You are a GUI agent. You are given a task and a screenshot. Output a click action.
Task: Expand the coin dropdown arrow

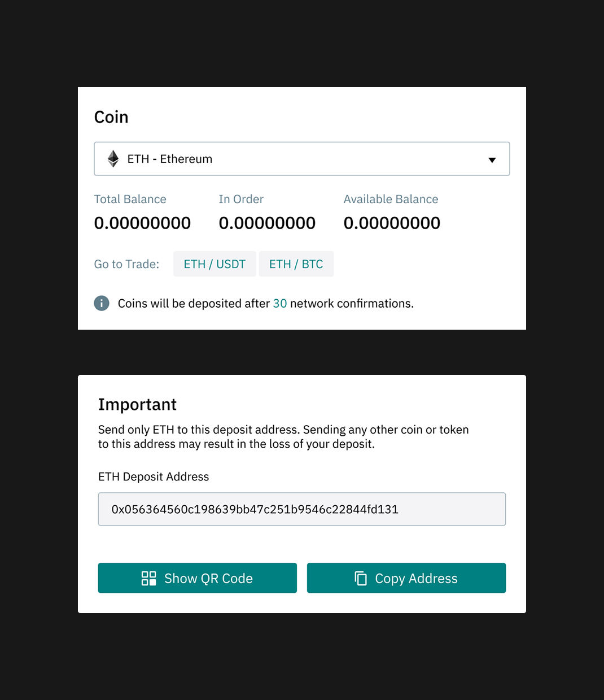pyautogui.click(x=492, y=160)
